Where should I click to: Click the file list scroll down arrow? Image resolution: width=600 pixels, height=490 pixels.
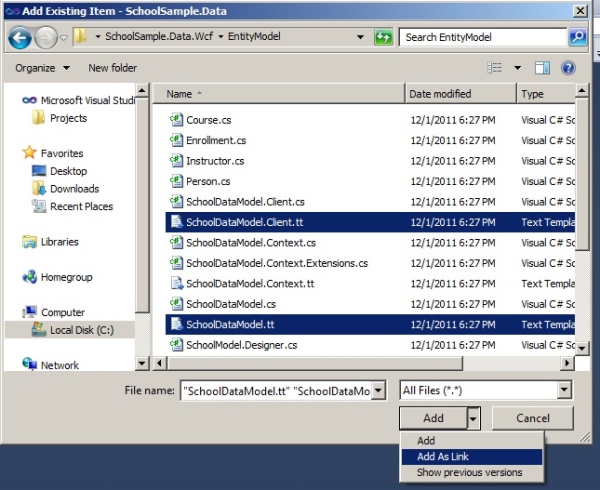click(582, 348)
